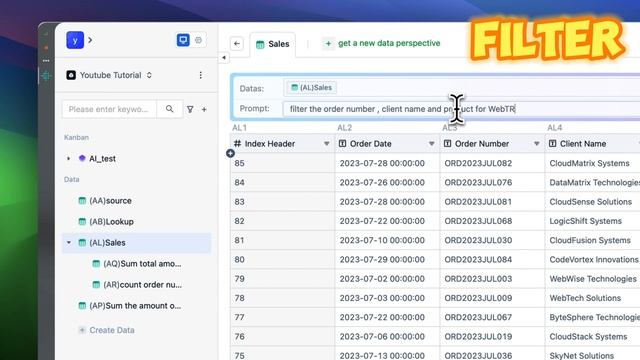Click into the Prompt text field
Screen dimensions: 640x360
click(461, 109)
